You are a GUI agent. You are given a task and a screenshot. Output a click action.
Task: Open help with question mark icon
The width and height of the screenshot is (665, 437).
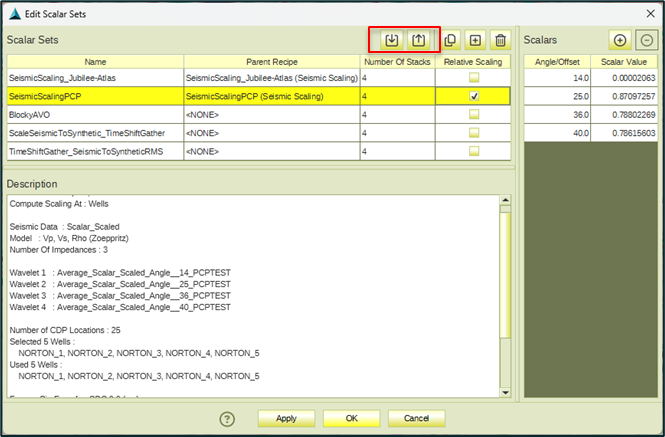click(x=227, y=419)
